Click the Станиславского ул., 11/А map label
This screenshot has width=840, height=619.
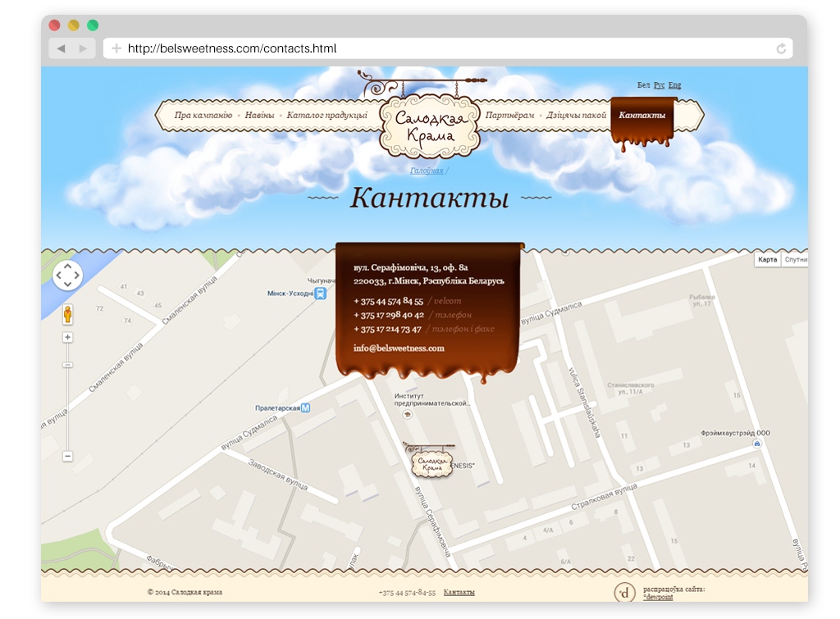[x=631, y=389]
